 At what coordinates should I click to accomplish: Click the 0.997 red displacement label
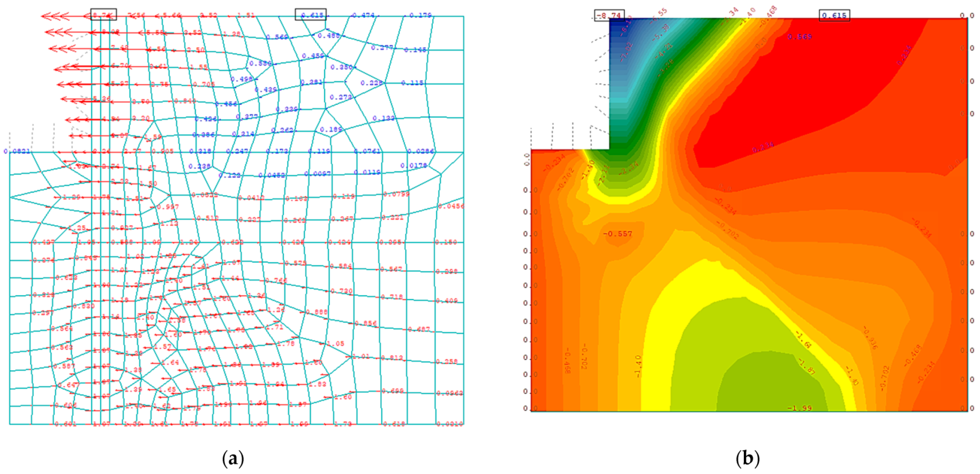pos(167,207)
